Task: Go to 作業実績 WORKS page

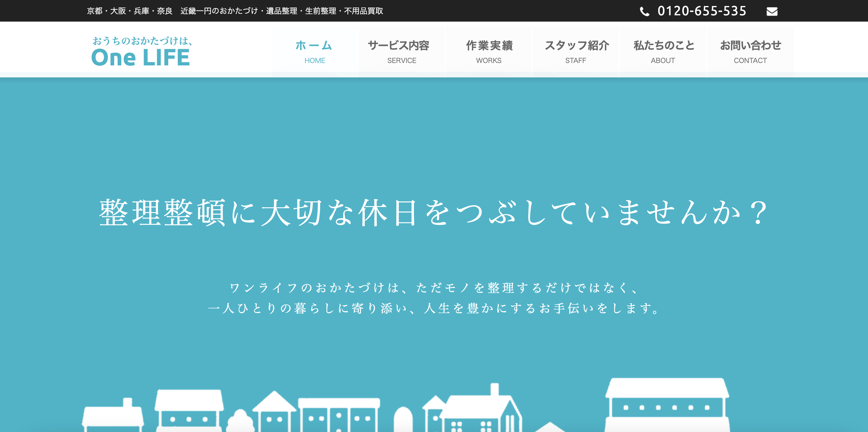Action: (x=489, y=52)
